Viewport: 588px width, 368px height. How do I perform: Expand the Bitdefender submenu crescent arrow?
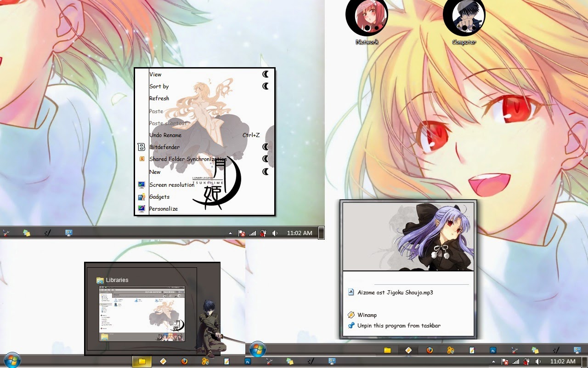point(266,147)
